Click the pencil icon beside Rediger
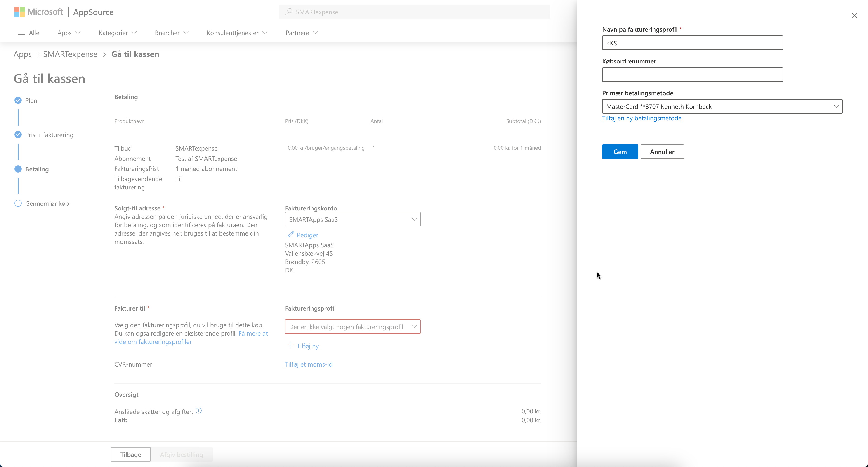 (x=291, y=234)
